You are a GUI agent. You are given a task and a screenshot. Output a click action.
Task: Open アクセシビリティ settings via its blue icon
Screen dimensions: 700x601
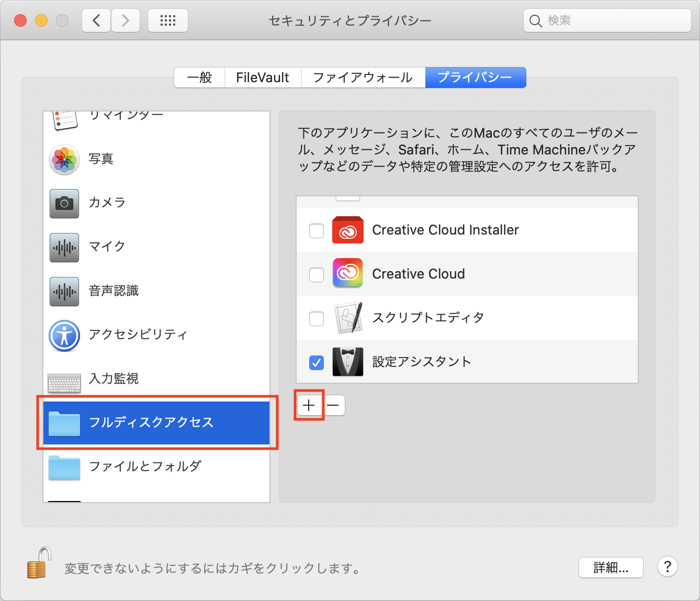(x=63, y=335)
